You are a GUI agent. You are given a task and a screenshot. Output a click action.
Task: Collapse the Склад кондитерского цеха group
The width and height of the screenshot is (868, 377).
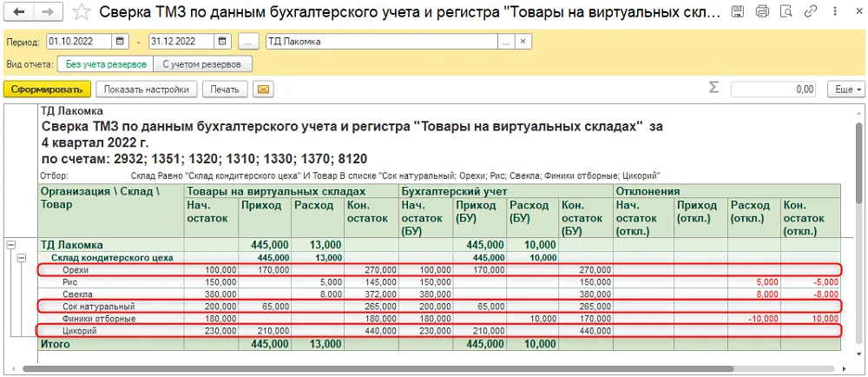click(23, 257)
